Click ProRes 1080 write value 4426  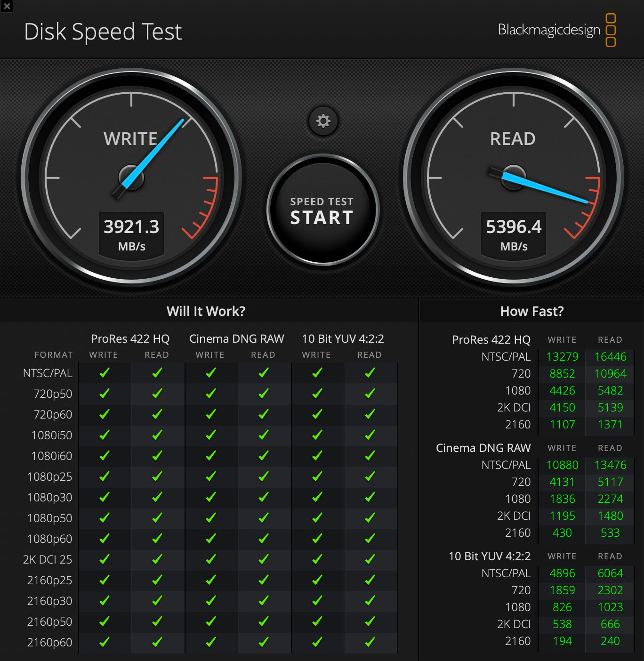(x=563, y=391)
